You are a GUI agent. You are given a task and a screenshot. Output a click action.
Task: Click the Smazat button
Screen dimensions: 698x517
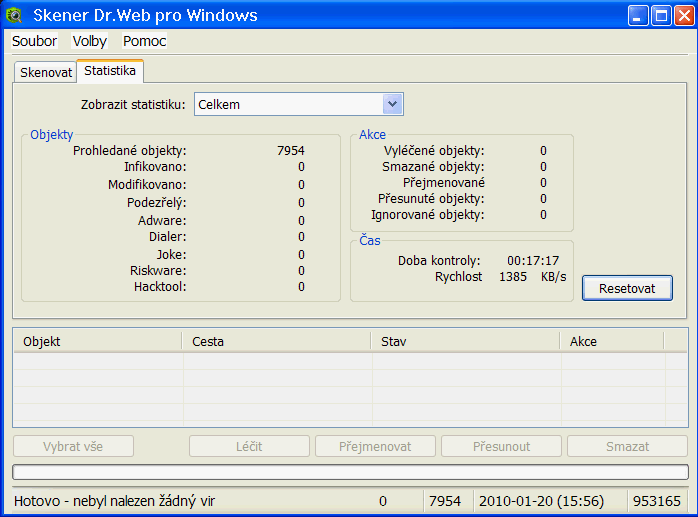coord(627,446)
